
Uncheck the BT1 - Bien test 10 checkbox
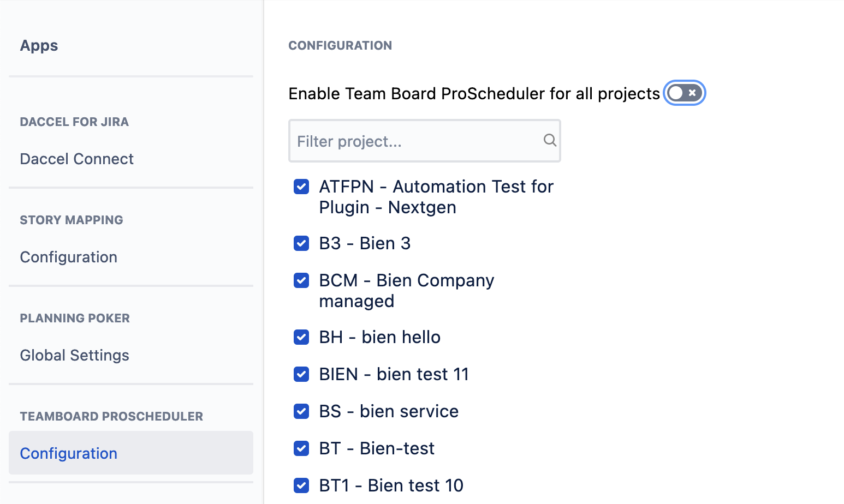301,485
